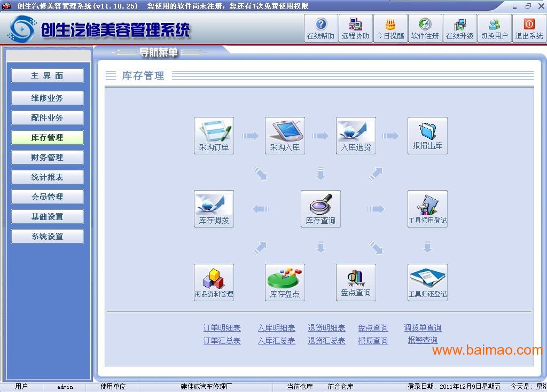
Task: Open the 退货汇总表 report link
Action: (x=326, y=341)
